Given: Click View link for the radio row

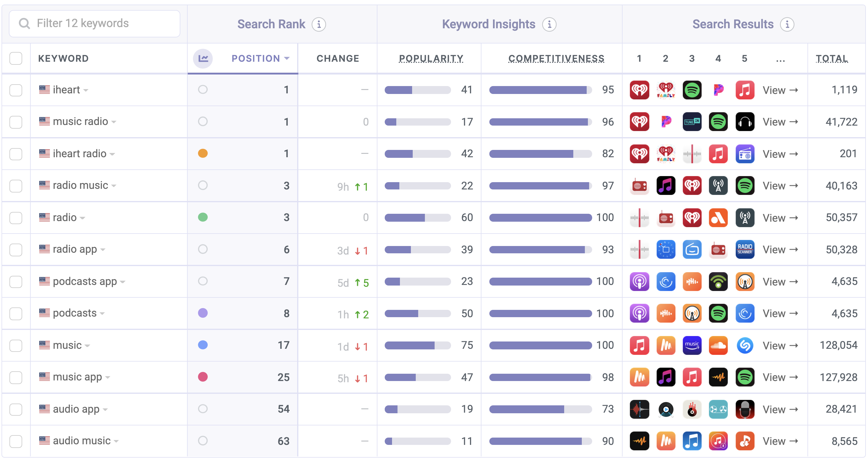Looking at the screenshot, I should (780, 218).
